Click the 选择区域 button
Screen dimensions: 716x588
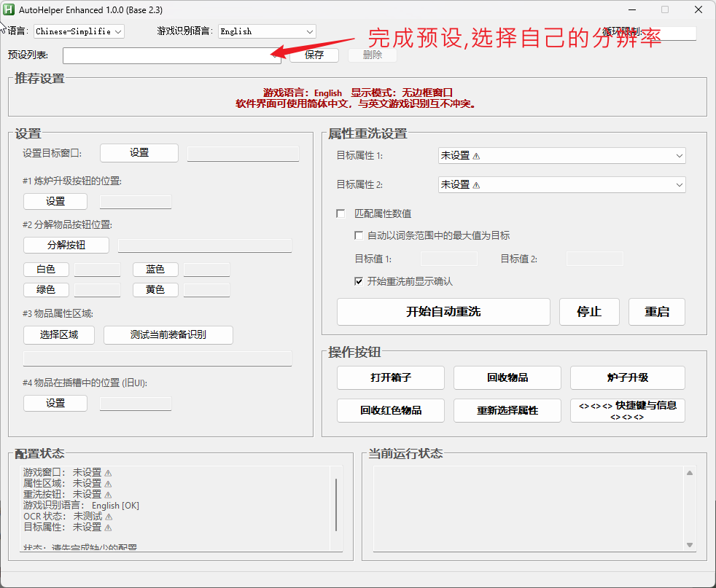click(x=59, y=335)
